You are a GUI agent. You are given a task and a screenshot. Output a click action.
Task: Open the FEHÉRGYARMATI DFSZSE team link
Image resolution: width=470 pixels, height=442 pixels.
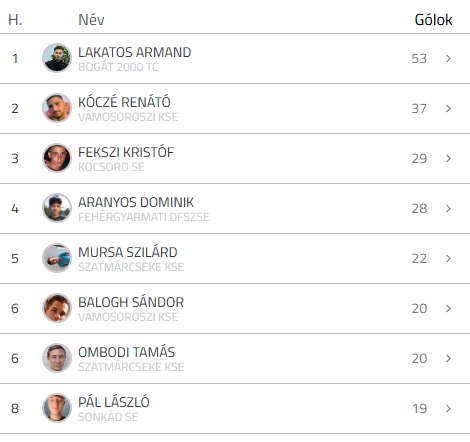(144, 217)
